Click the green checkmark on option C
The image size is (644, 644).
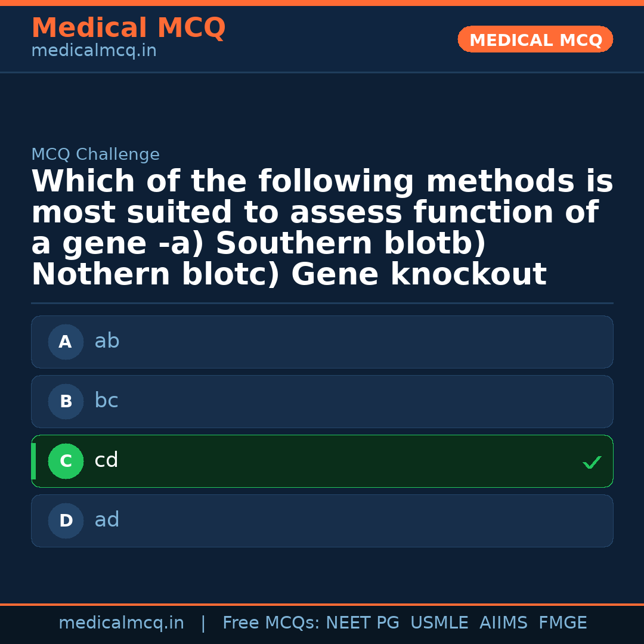pyautogui.click(x=592, y=462)
